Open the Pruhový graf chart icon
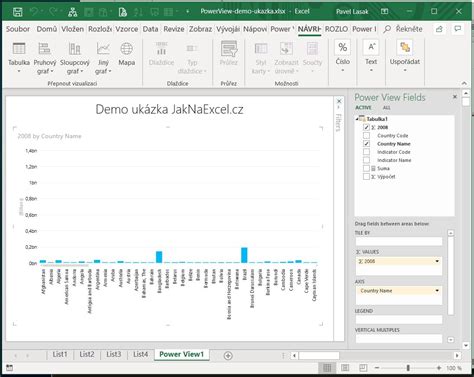The height and width of the screenshot is (377, 474). click(44, 49)
